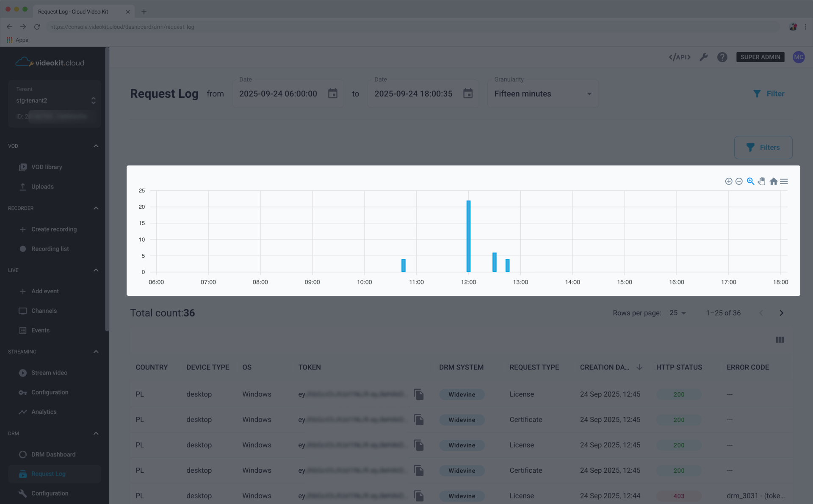
Task: Collapse the VOD section
Action: point(96,146)
